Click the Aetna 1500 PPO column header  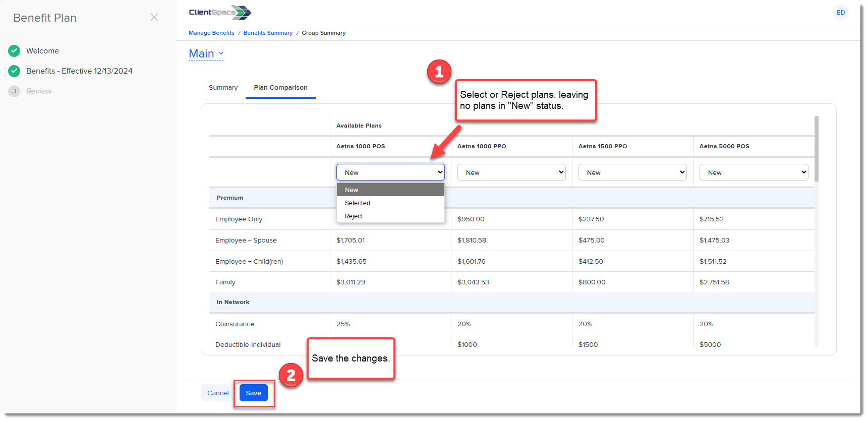[x=603, y=146]
